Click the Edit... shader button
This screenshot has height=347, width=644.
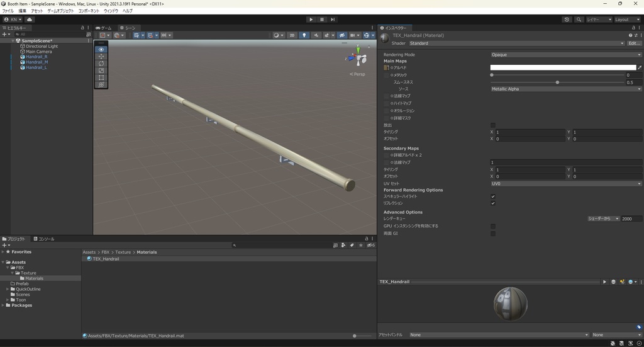pos(634,43)
